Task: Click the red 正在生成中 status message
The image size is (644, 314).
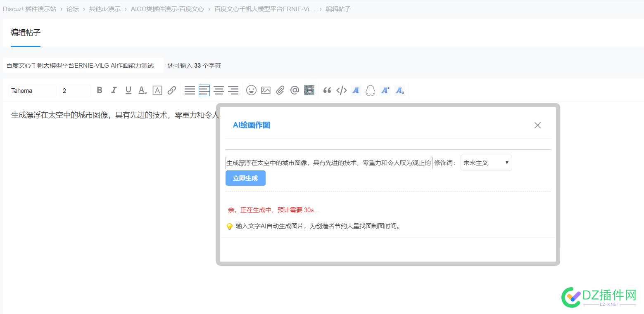Action: (273, 210)
